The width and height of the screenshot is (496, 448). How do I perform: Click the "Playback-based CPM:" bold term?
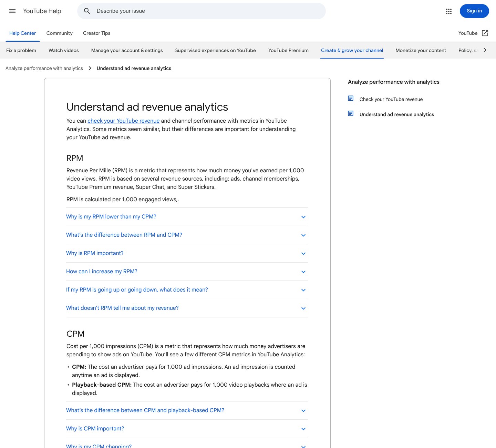coord(102,385)
